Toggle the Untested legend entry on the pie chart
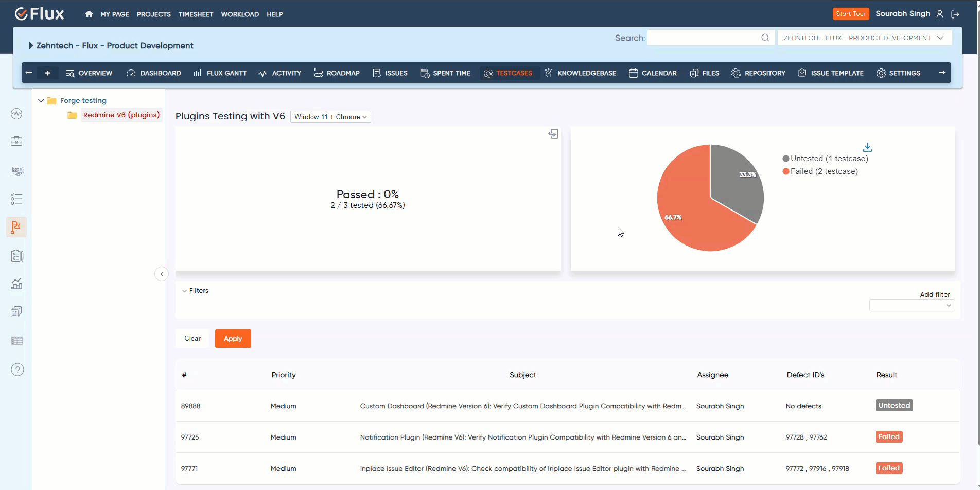The height and width of the screenshot is (490, 980). coord(825,158)
